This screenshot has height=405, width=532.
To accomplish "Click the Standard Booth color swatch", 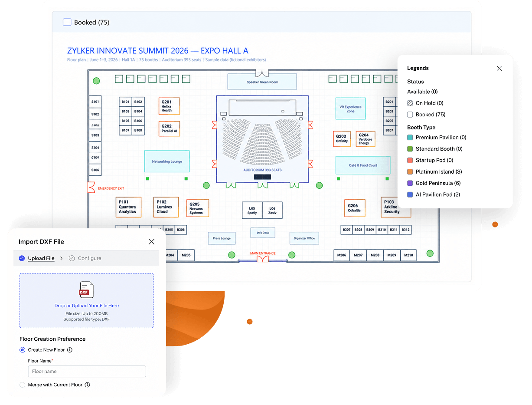I will [x=410, y=149].
